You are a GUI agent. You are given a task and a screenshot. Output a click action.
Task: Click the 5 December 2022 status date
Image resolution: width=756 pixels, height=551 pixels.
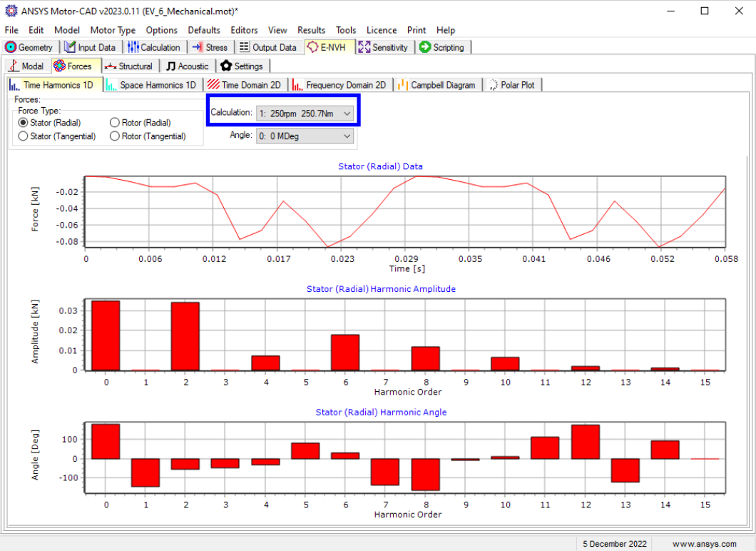click(615, 544)
